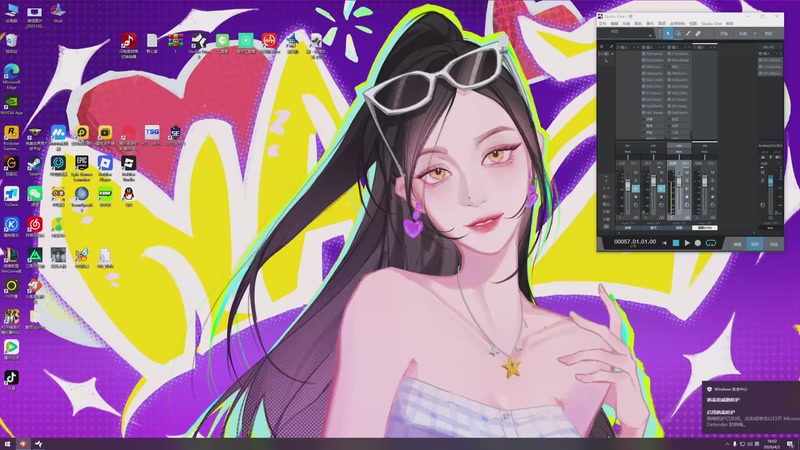Open the 帮助 menu

(x=730, y=23)
